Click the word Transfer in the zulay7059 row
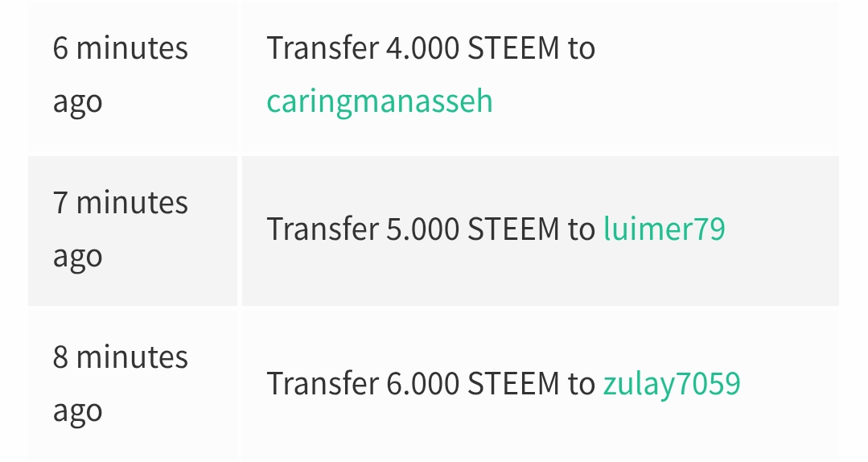Viewport: 868px width, 462px height. coord(323,383)
